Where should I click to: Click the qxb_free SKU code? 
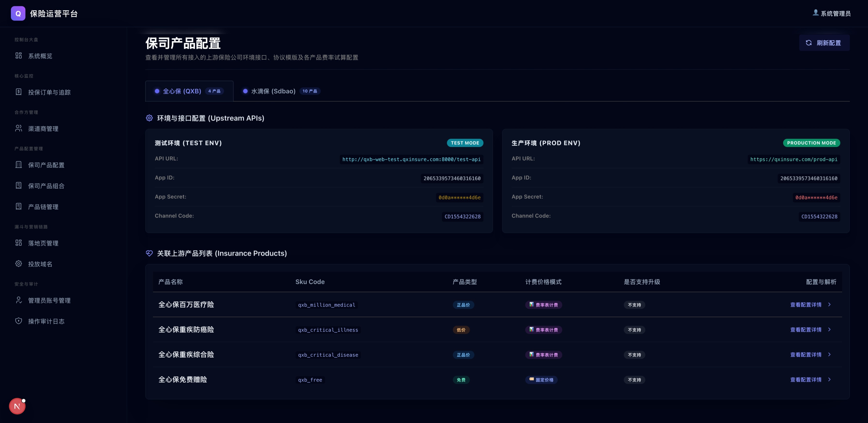tap(310, 379)
